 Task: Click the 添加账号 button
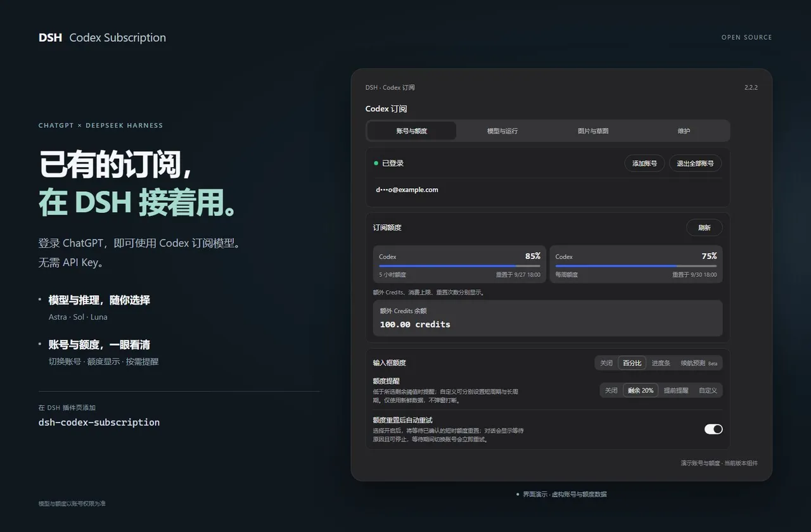pyautogui.click(x=645, y=163)
